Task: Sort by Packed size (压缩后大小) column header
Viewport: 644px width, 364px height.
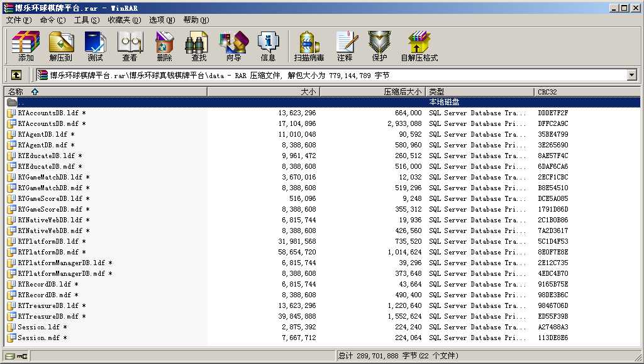Action: tap(372, 92)
